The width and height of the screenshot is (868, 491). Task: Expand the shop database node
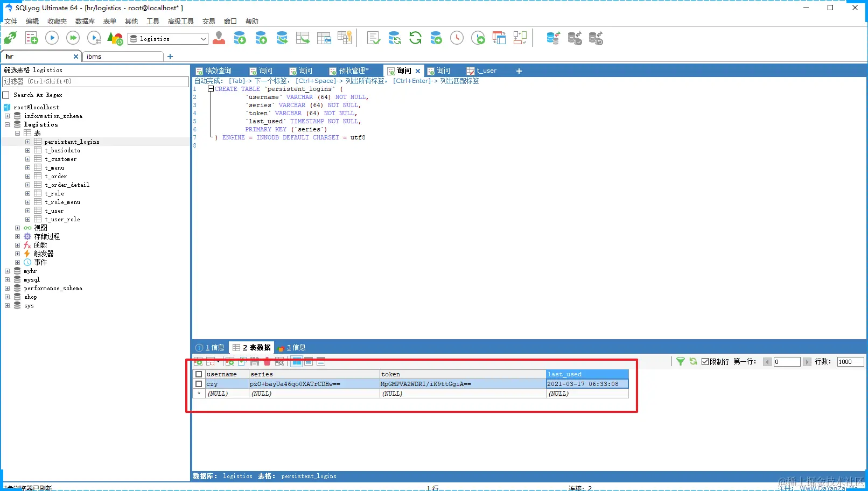[x=7, y=297]
